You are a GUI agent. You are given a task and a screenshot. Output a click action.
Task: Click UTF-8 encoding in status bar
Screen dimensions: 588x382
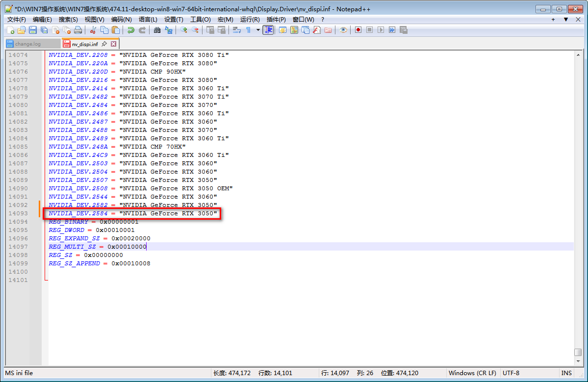point(511,373)
